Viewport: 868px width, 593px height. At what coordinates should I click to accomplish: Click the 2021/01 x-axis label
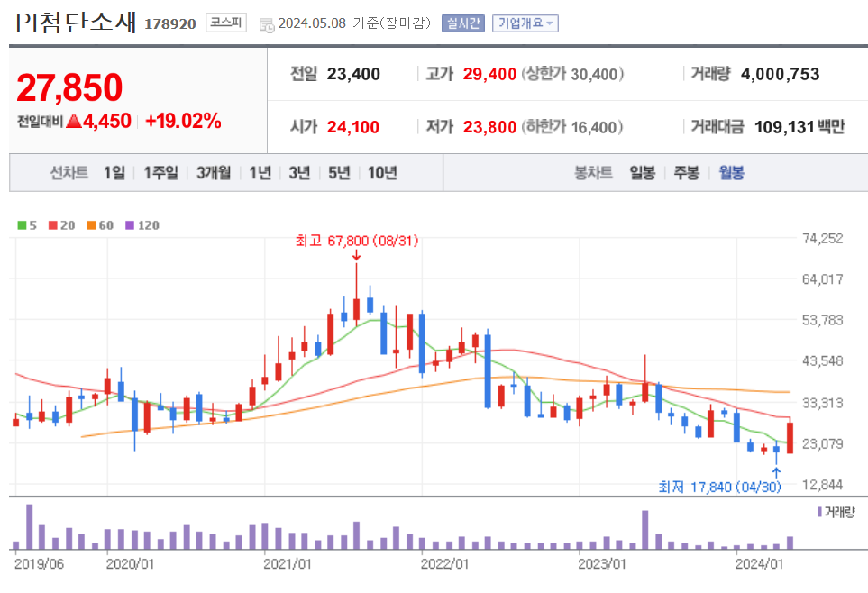point(288,564)
